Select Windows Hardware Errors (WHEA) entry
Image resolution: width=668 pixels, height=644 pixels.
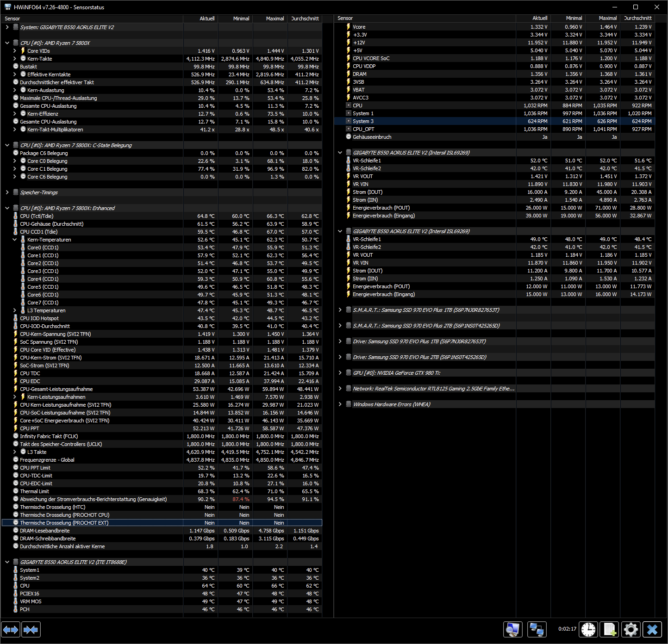point(494,404)
